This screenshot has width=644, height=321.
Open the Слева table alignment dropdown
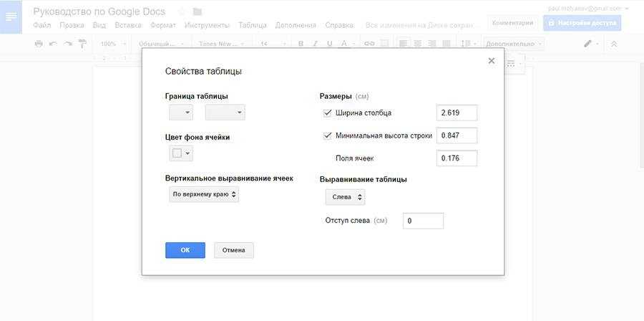(x=345, y=197)
